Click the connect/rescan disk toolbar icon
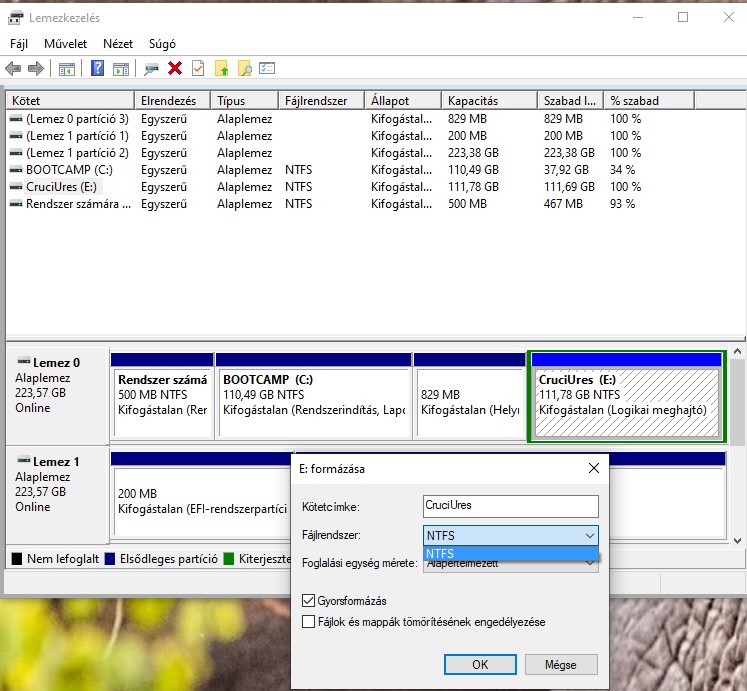This screenshot has height=691, width=747. coord(151,69)
